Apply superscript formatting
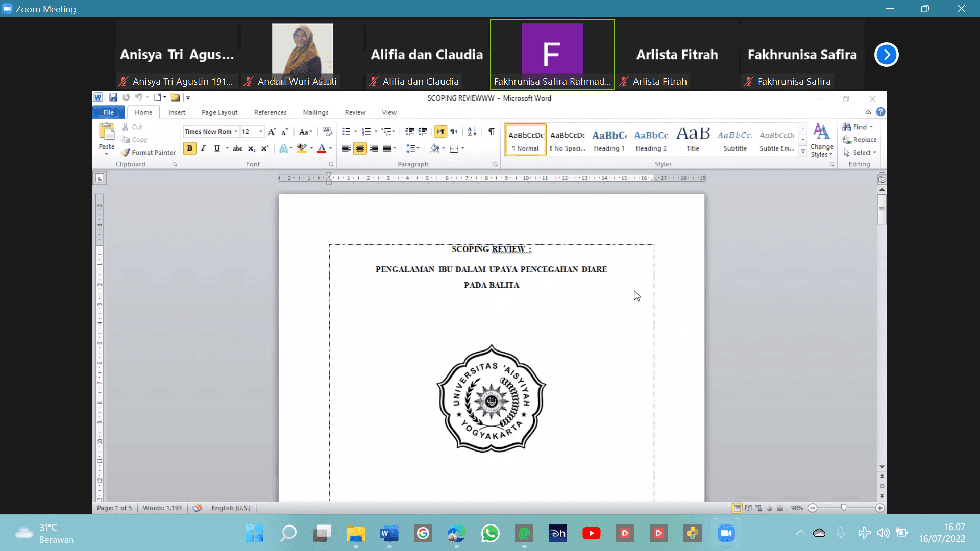Image resolution: width=980 pixels, height=551 pixels. (264, 148)
